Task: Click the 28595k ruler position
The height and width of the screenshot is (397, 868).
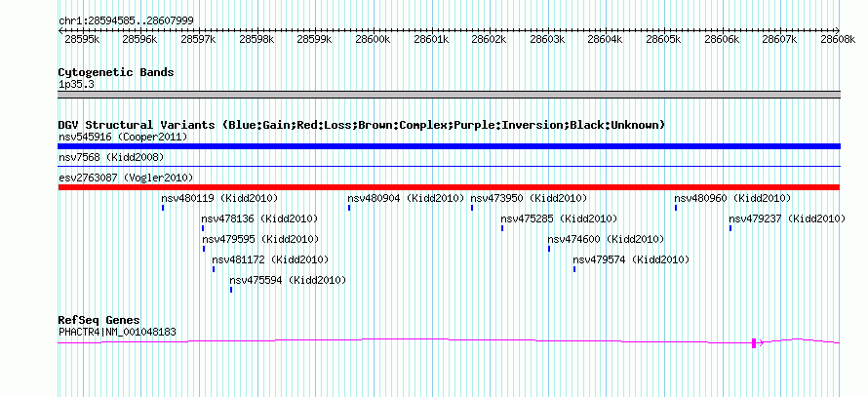Action: click(82, 39)
